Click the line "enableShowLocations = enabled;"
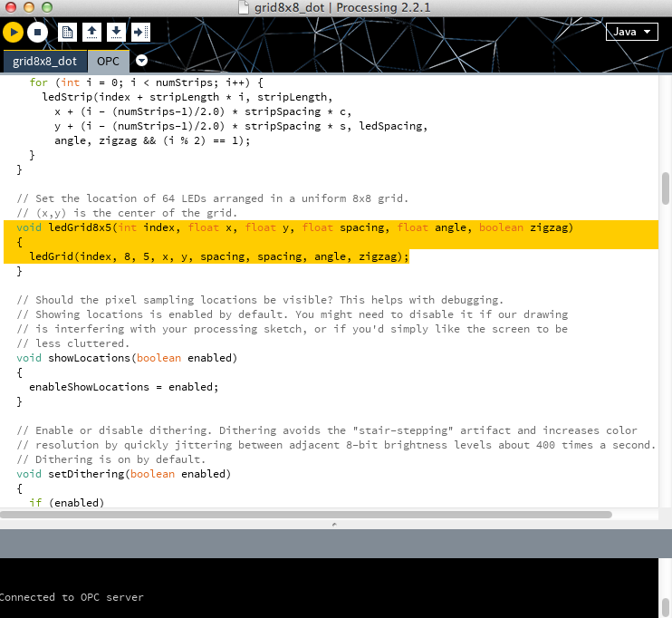This screenshot has height=618, width=672. coord(124,387)
